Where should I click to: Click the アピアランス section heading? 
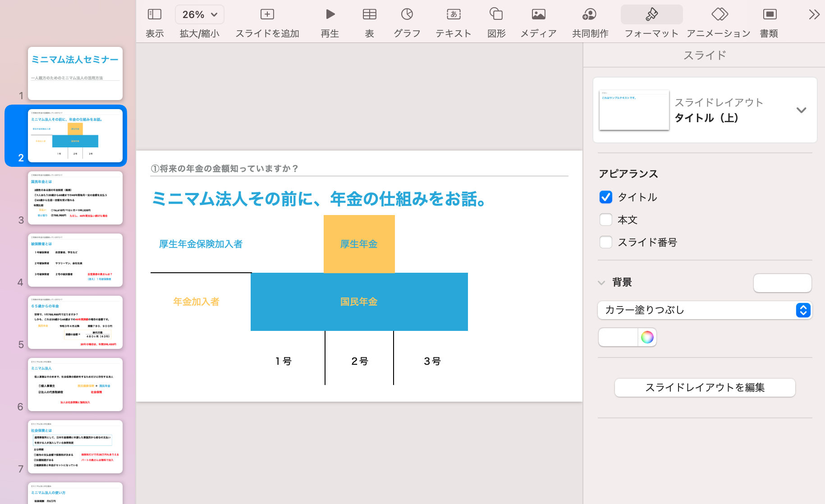(x=628, y=174)
